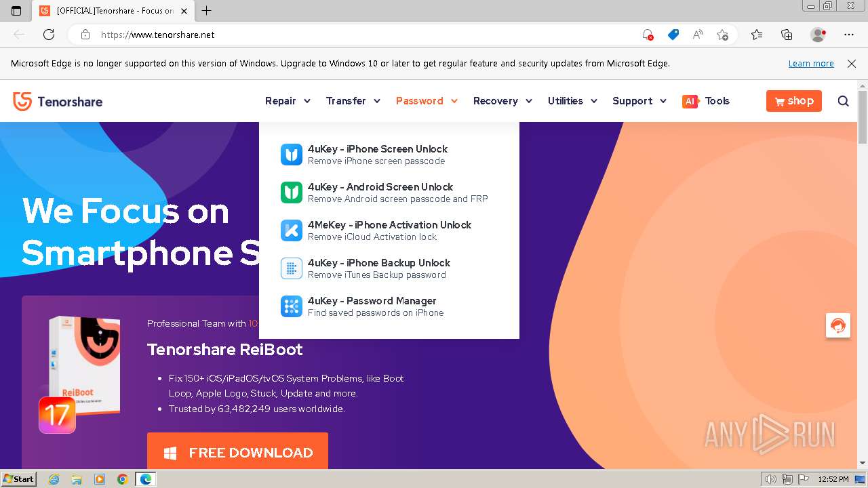Click the website search magnifier icon
The height and width of the screenshot is (488, 868).
[844, 101]
